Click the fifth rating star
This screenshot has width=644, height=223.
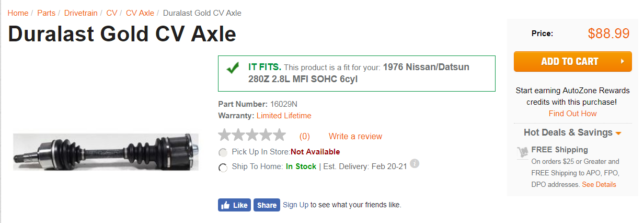tap(279, 135)
